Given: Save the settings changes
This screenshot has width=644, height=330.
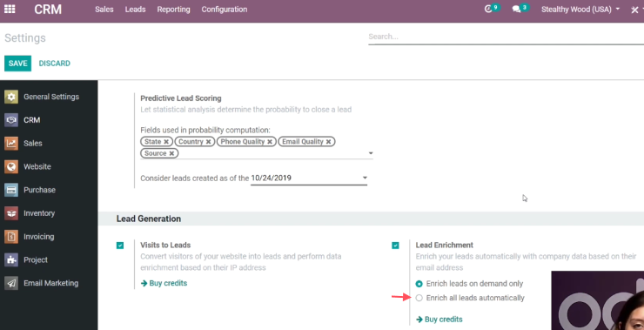Looking at the screenshot, I should [x=17, y=64].
